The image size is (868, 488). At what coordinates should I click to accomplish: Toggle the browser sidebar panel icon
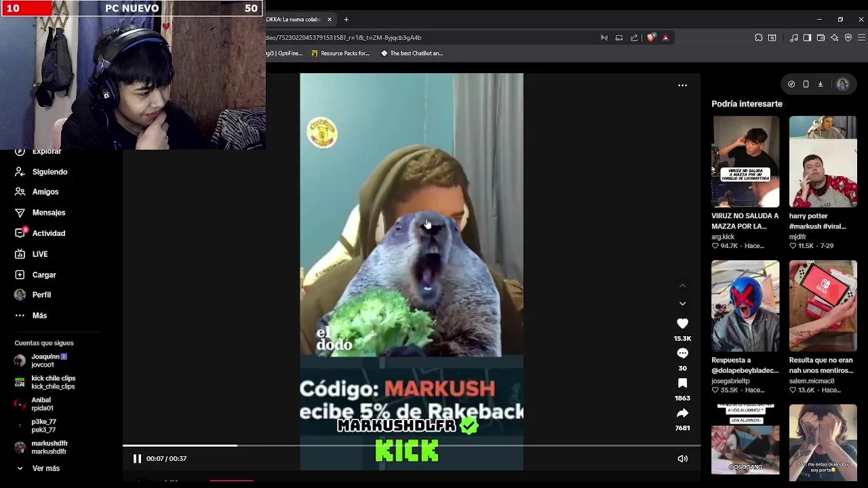click(x=807, y=38)
